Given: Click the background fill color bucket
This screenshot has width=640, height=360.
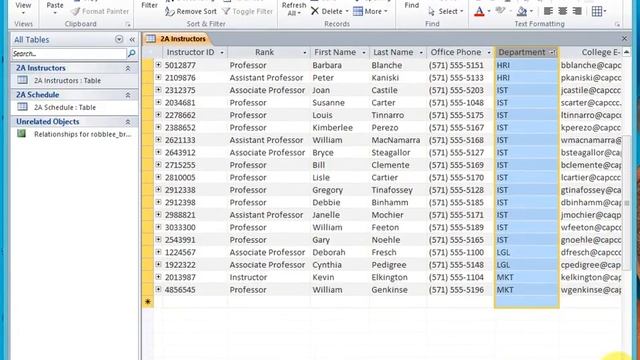Looking at the screenshot, I should (x=522, y=11).
